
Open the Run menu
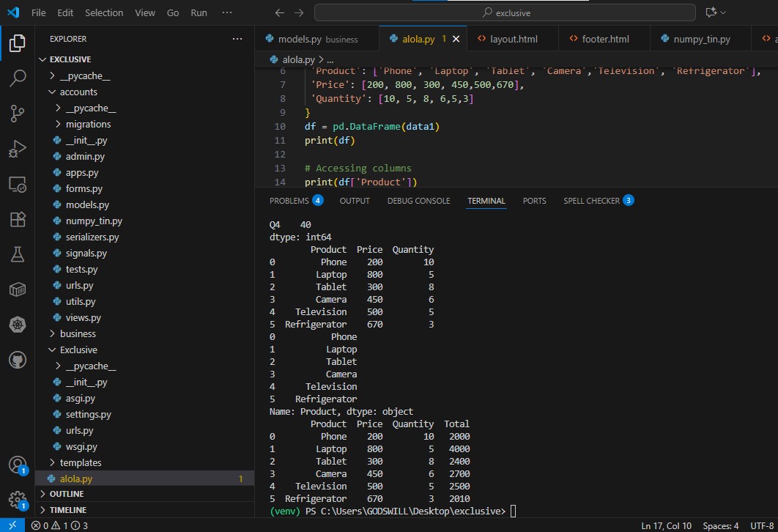point(198,12)
